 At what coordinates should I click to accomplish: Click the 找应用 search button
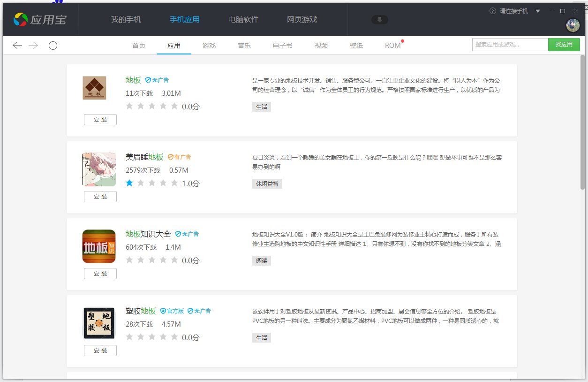coord(564,44)
